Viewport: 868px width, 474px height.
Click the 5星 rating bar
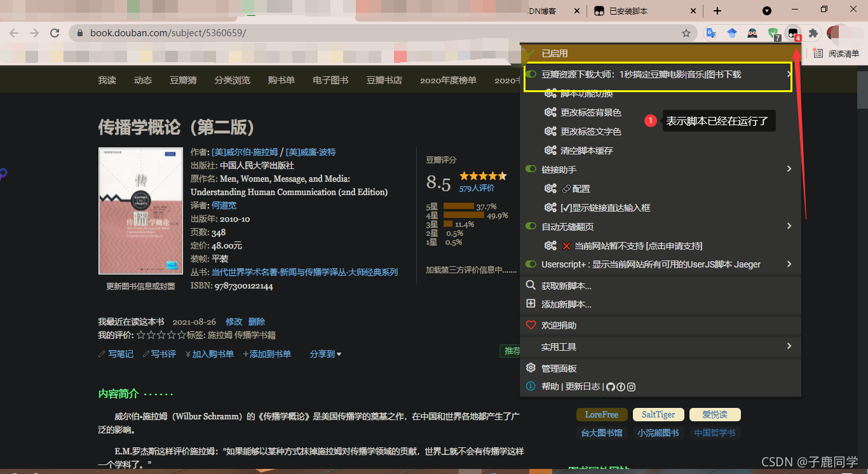coord(458,207)
